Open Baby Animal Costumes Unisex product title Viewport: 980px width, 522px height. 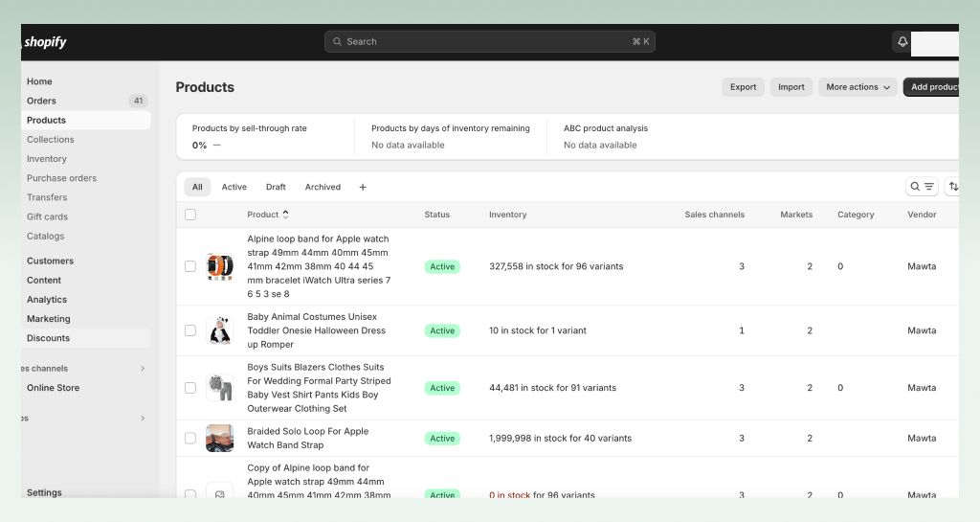(316, 330)
